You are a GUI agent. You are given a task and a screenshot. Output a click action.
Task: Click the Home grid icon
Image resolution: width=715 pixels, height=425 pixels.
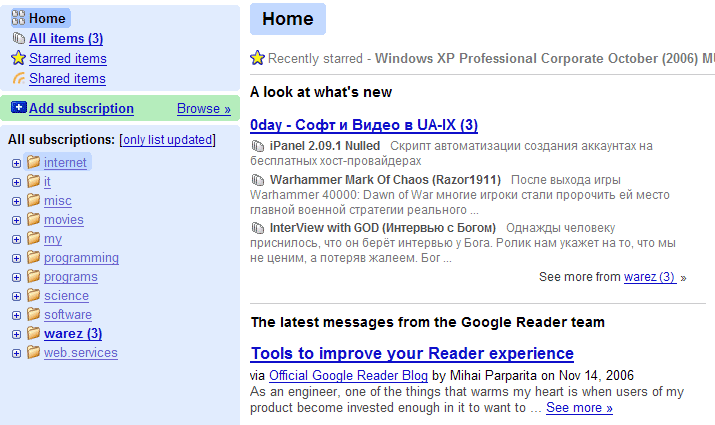pos(18,18)
